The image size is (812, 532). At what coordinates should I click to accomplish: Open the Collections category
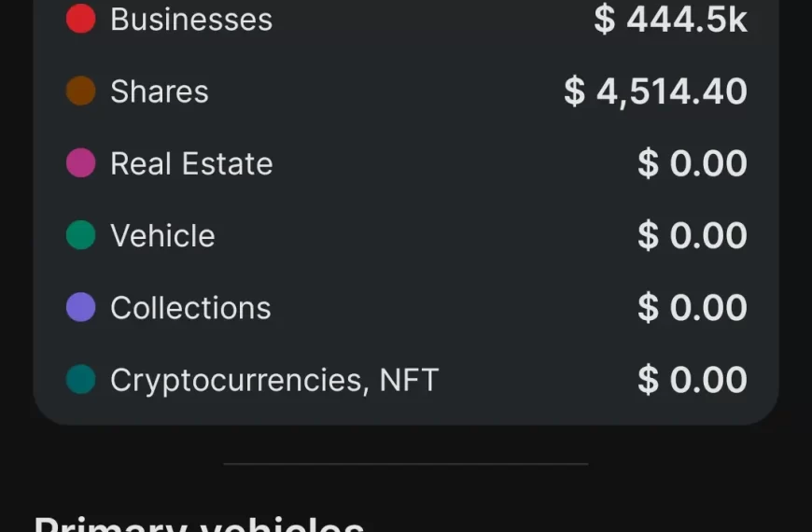190,307
